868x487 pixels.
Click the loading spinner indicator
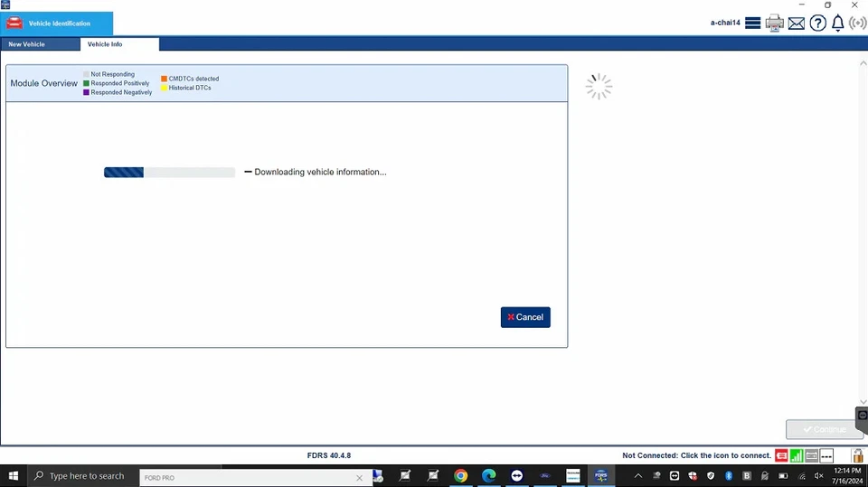[x=599, y=87]
